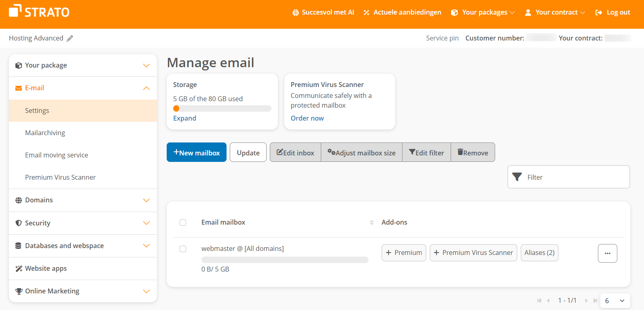Tick the checkbox for webmaster mailbox
The height and width of the screenshot is (310, 644).
pos(183,249)
